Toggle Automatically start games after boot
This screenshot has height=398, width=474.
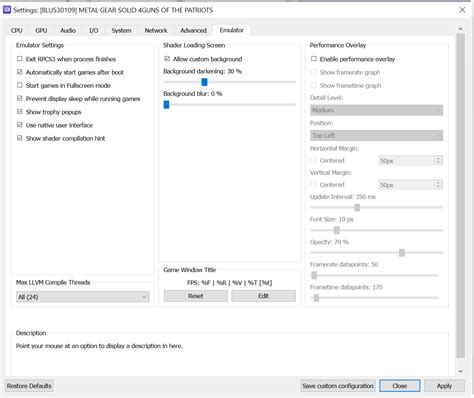(x=20, y=72)
